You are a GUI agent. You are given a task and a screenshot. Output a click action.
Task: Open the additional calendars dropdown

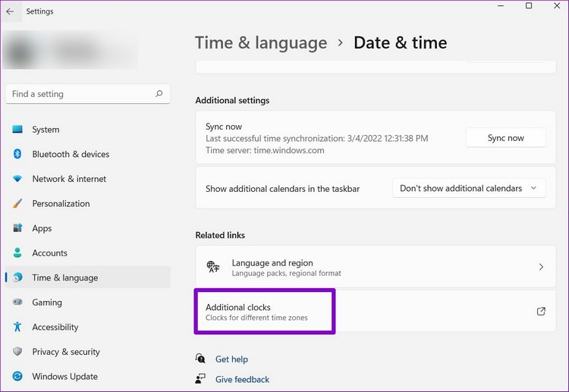point(468,188)
